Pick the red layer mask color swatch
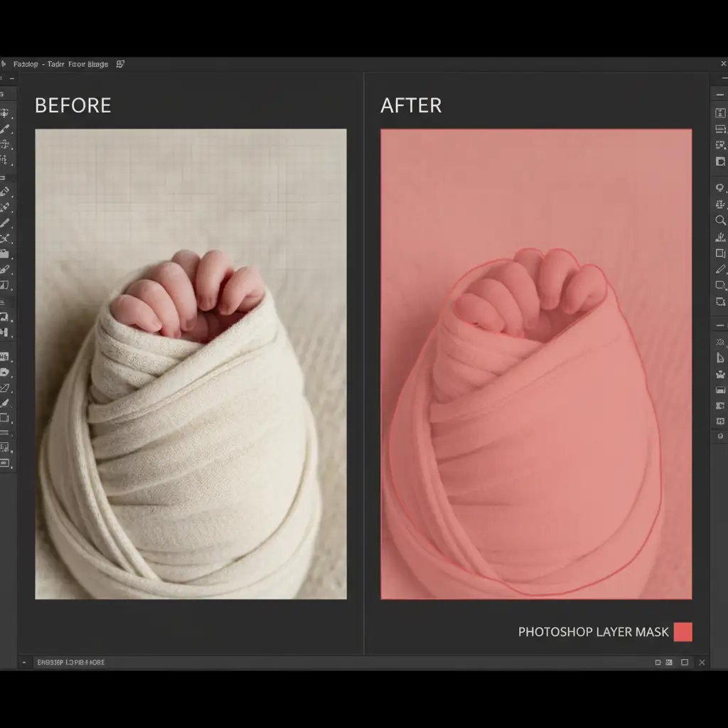 [x=682, y=632]
